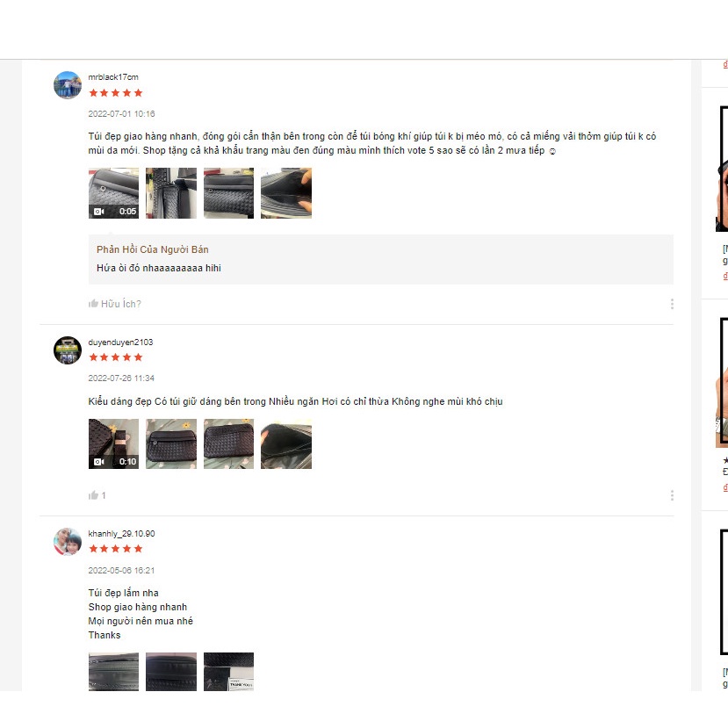Screen dimensions: 728x728
Task: Click khanhly_29.10.90's profile avatar
Action: point(68,542)
